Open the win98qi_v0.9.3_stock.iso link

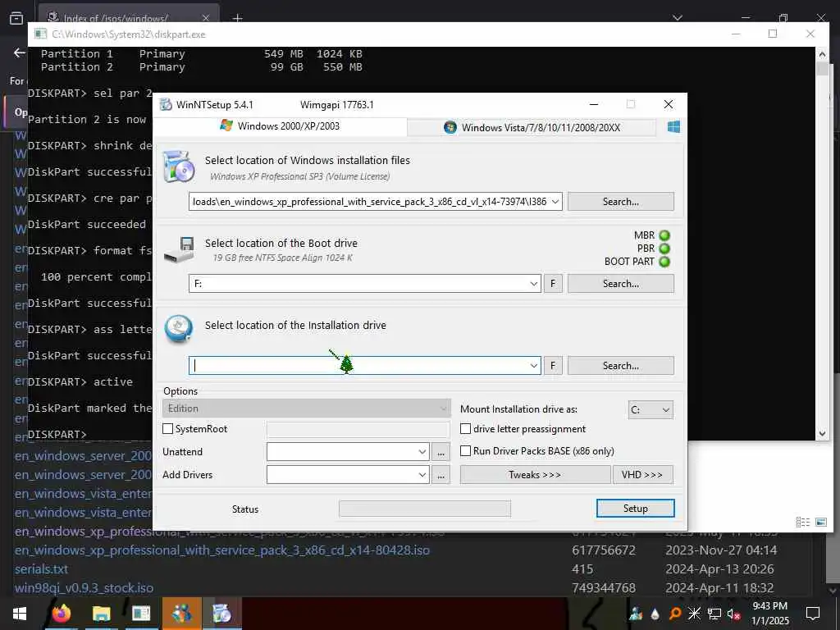[84, 587]
